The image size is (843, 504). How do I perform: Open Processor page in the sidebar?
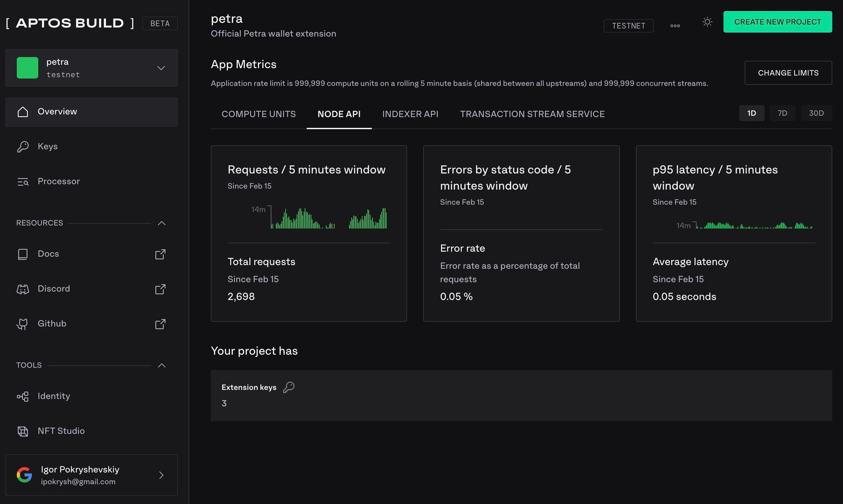tap(91, 181)
